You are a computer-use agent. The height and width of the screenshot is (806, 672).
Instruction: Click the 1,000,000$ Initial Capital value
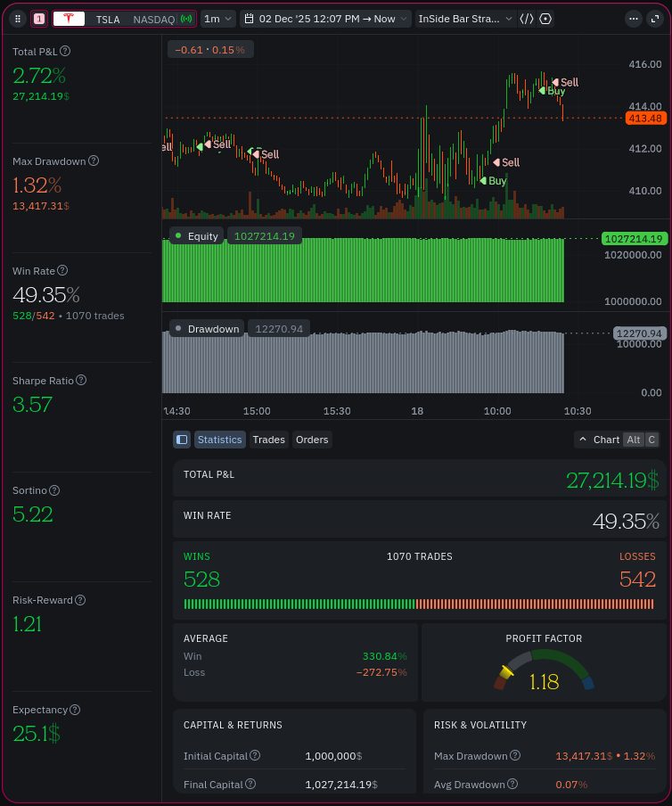(x=333, y=756)
